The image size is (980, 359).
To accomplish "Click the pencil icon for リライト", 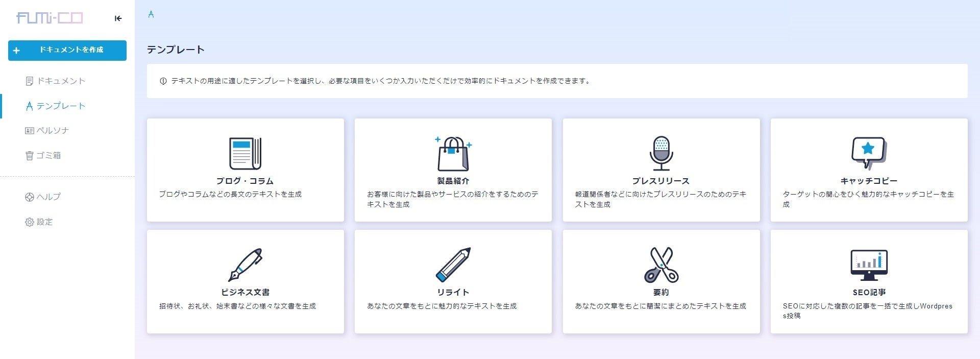I will pyautogui.click(x=453, y=265).
